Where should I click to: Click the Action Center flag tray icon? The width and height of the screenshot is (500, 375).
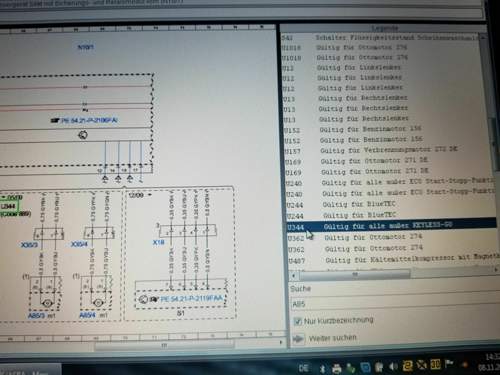449,364
